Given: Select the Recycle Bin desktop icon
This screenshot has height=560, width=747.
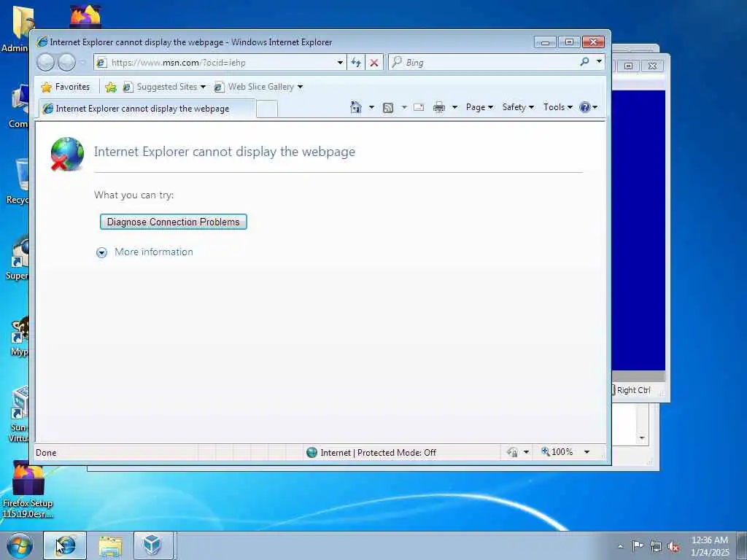Looking at the screenshot, I should 16,182.
